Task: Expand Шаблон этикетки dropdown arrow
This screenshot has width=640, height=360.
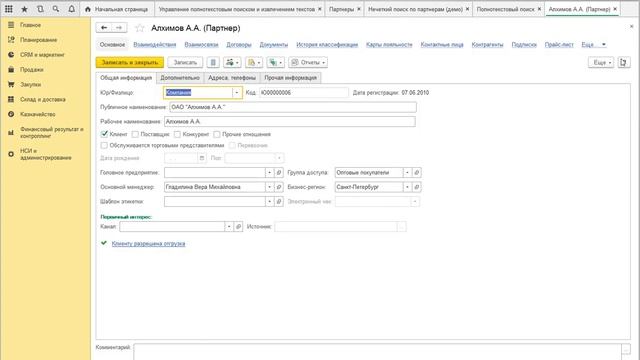Action: [269, 201]
